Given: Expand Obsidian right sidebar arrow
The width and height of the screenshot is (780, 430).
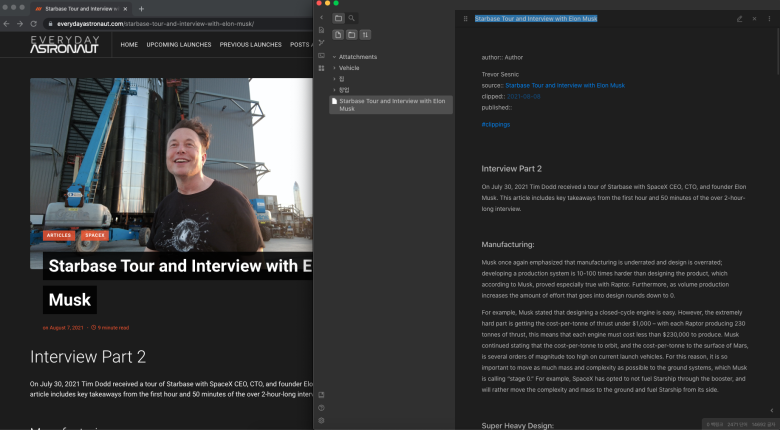Looking at the screenshot, I should [772, 411].
